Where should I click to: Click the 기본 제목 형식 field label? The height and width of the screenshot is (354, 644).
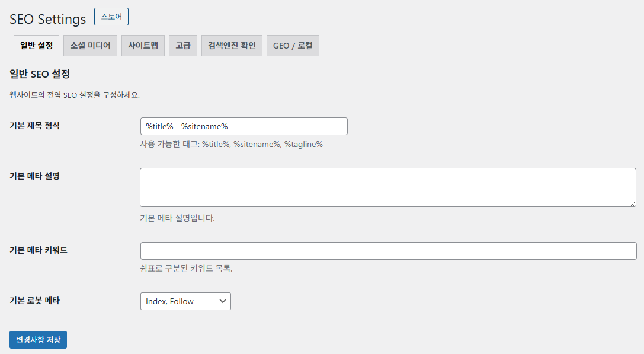click(35, 126)
